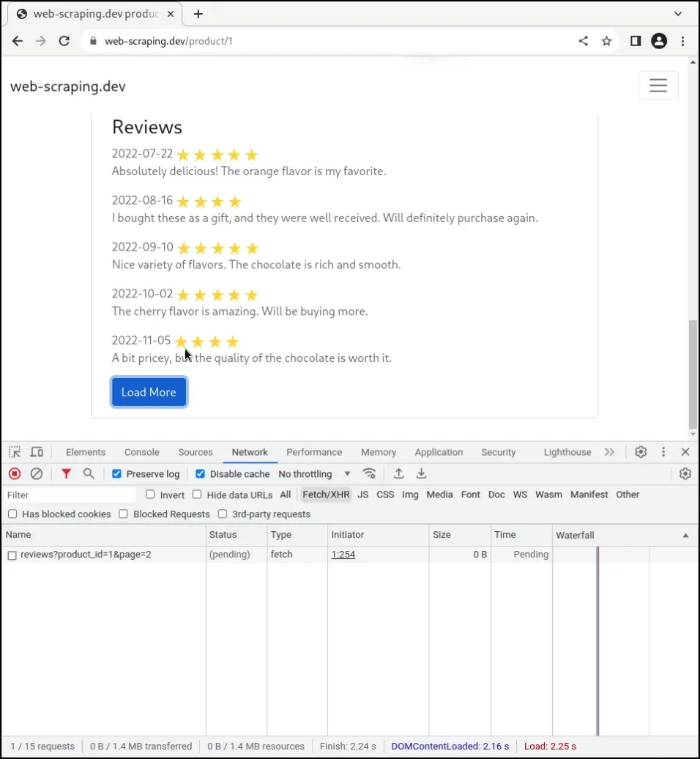Image resolution: width=700 pixels, height=759 pixels.
Task: Click the export HAR download icon
Action: coord(421,474)
